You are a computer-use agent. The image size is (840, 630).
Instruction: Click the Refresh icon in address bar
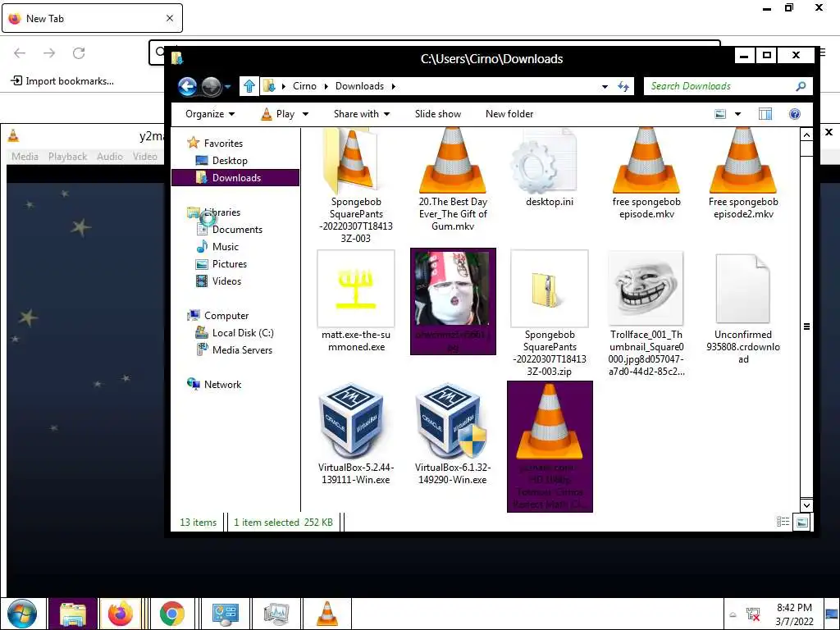click(623, 86)
